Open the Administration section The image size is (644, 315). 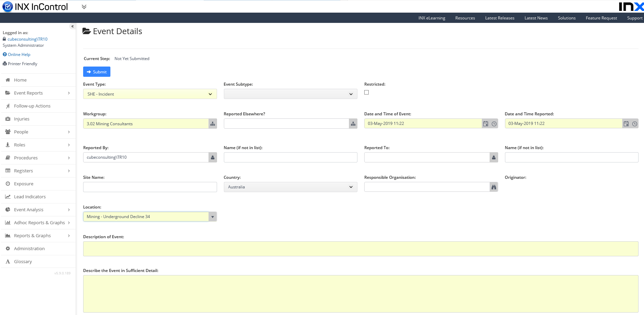tap(29, 248)
